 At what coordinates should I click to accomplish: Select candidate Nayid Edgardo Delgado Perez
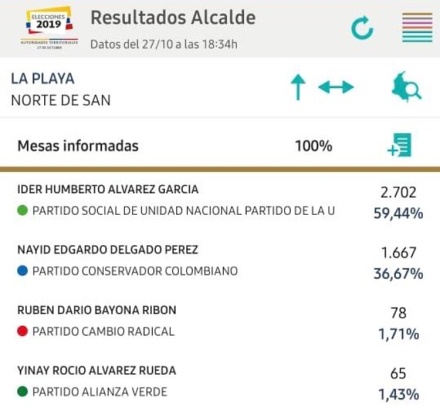point(108,250)
